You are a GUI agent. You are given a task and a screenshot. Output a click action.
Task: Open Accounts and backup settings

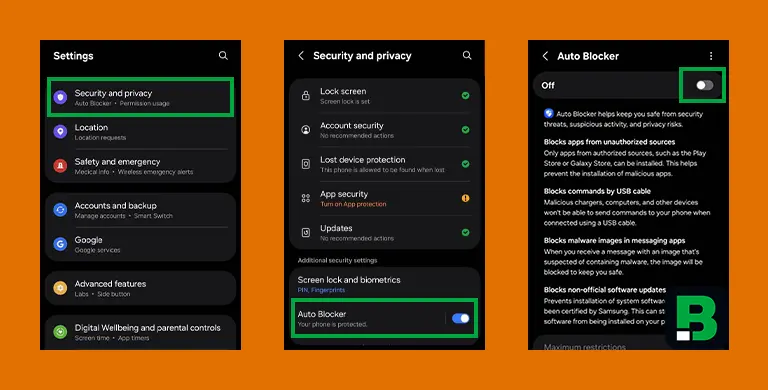[140, 210]
